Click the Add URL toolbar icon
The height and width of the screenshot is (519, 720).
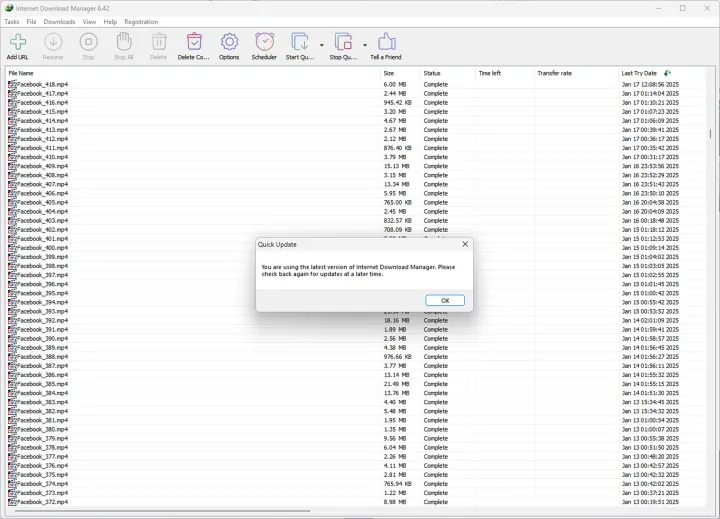(17, 42)
